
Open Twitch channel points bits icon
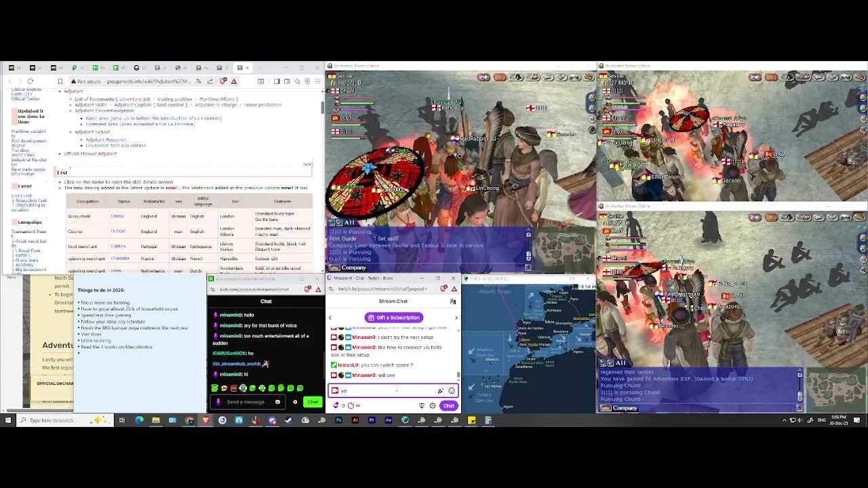tap(336, 405)
